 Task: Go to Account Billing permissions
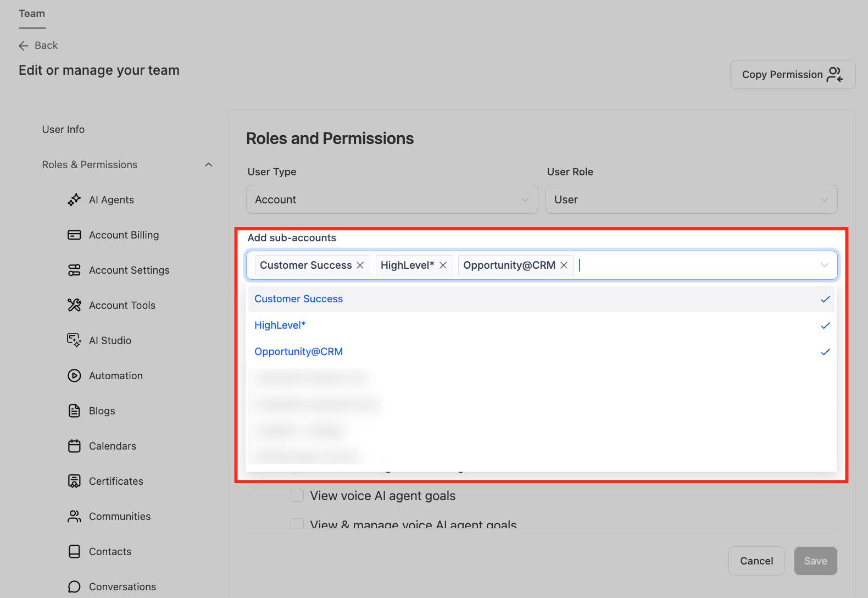(x=124, y=235)
